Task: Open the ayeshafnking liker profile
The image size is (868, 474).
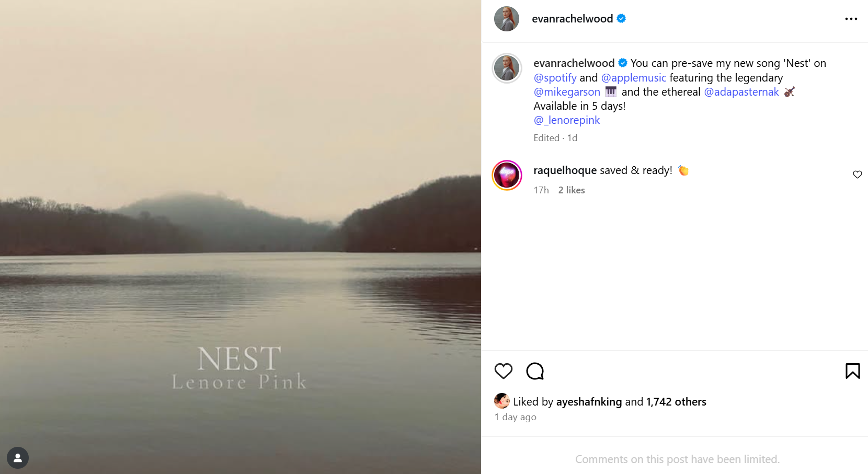Action: click(589, 402)
